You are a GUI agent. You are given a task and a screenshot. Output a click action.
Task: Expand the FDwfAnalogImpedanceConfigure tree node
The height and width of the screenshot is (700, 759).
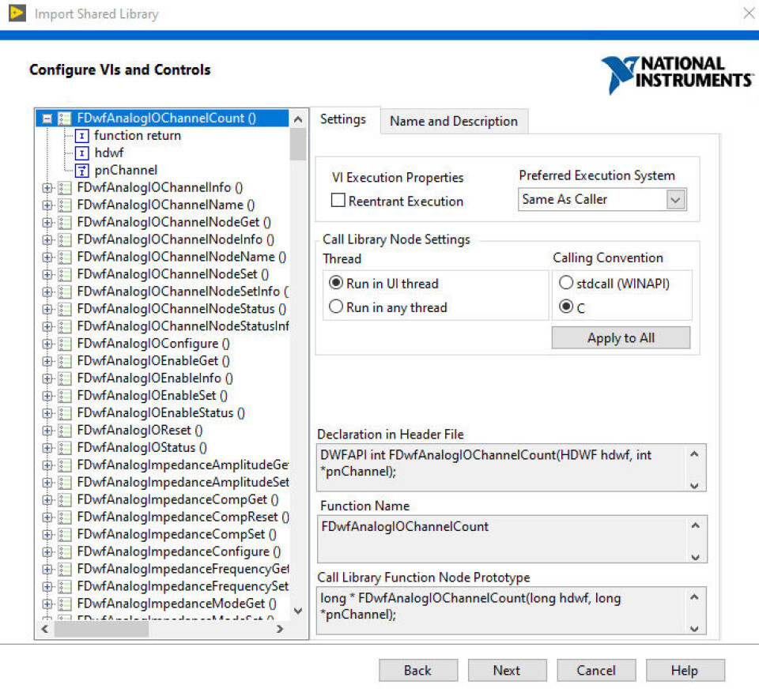[x=47, y=552]
